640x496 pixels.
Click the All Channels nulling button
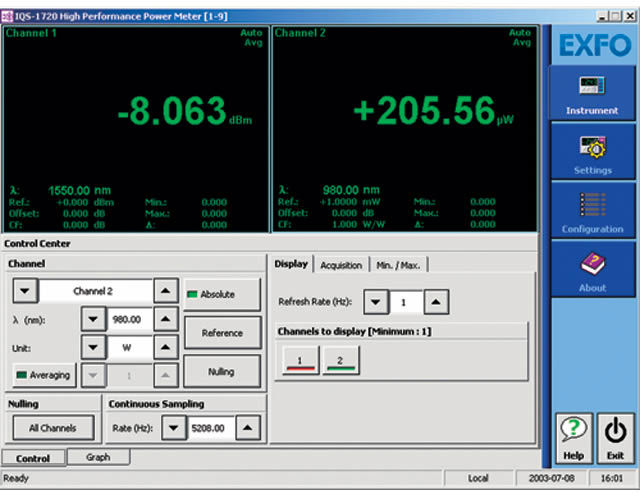pos(53,428)
